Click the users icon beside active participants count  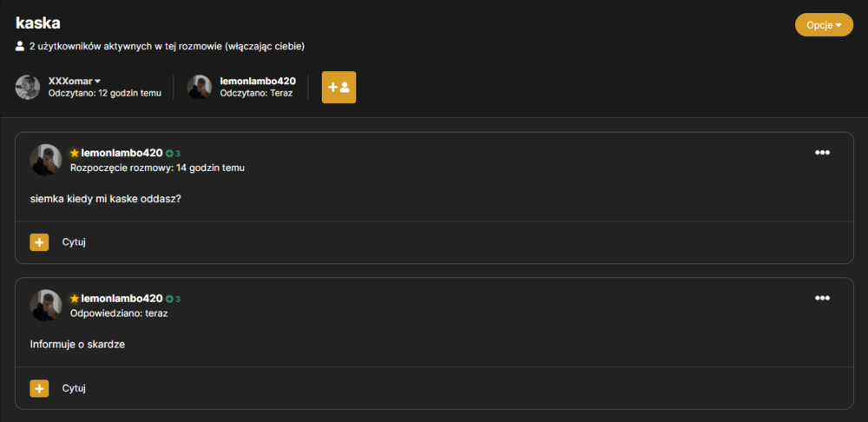20,47
